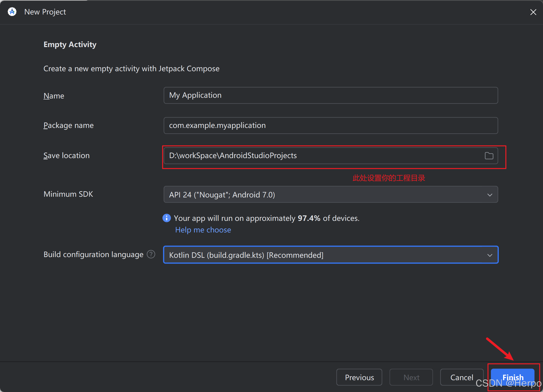This screenshot has width=543, height=392.
Task: Click the Android Studio logo icon
Action: coord(12,12)
